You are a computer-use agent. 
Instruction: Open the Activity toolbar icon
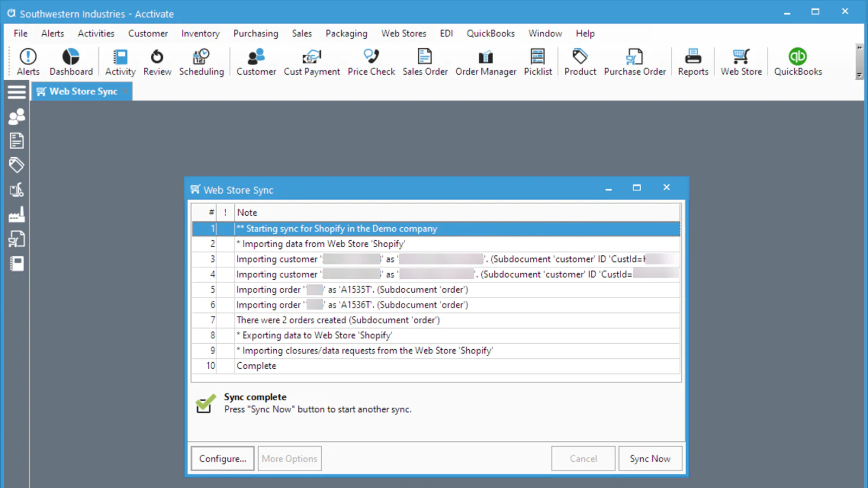click(120, 62)
